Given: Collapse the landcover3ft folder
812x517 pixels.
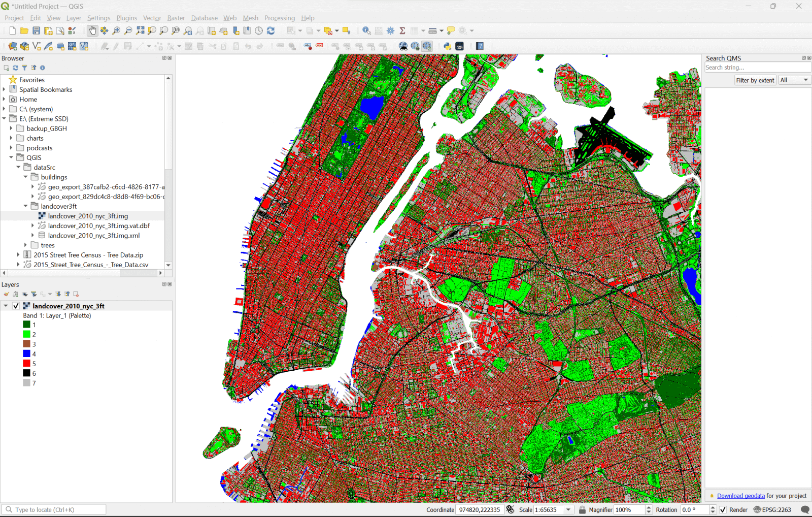Looking at the screenshot, I should coord(25,206).
